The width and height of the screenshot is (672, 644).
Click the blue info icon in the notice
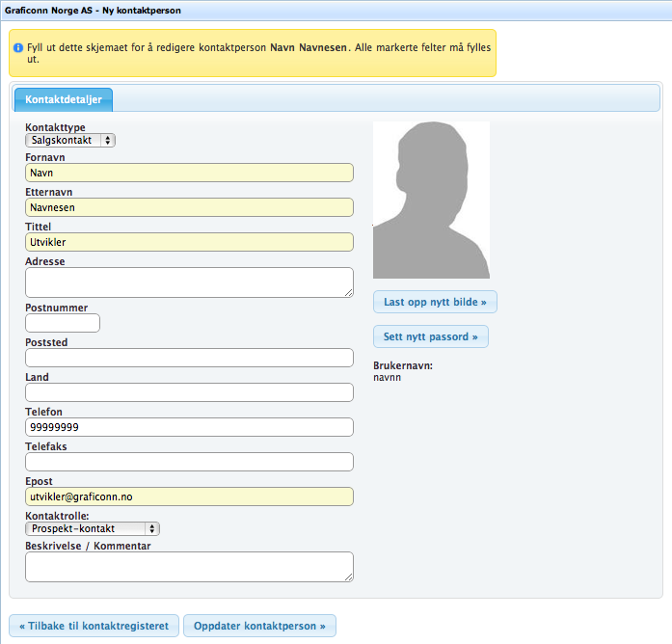coord(17,46)
